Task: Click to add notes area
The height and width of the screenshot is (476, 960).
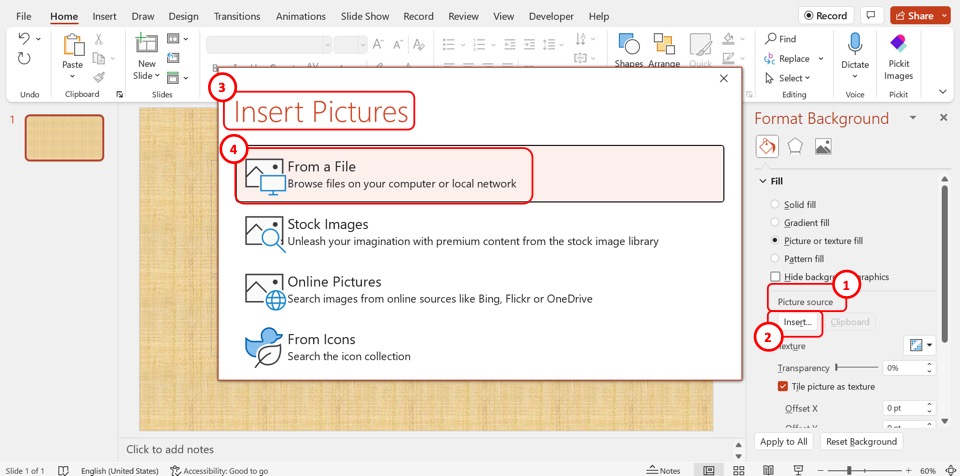Action: [170, 449]
